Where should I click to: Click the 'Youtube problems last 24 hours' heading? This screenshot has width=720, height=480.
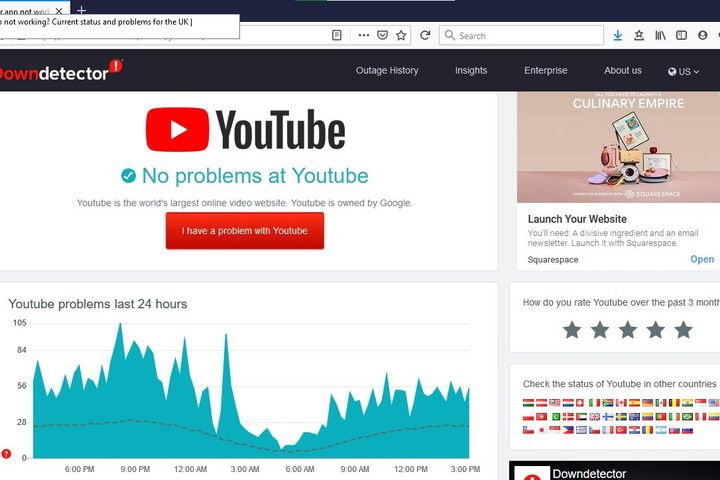click(x=98, y=304)
